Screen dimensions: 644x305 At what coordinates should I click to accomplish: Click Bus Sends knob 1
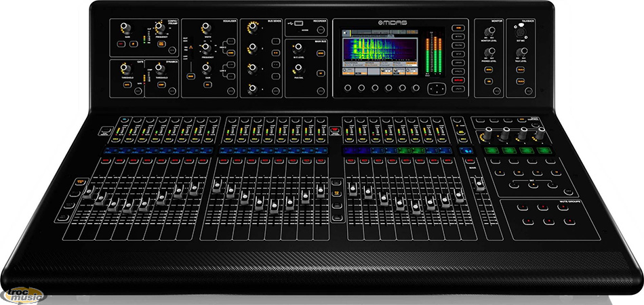click(253, 27)
